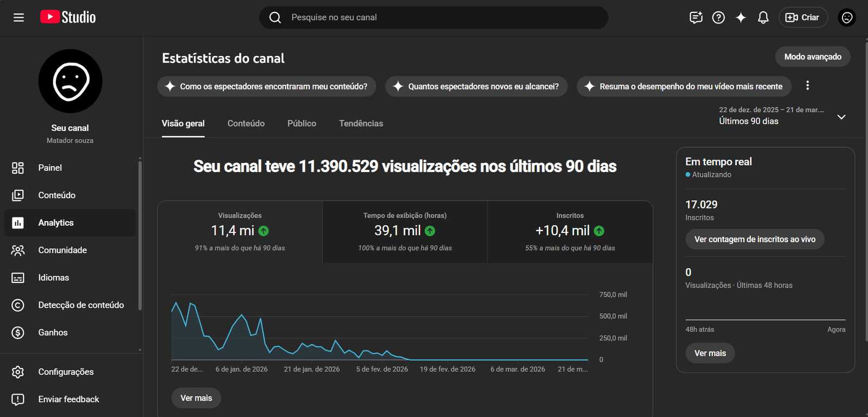Open the comments inbox icon in header
This screenshot has height=417, width=868.
coord(696,17)
